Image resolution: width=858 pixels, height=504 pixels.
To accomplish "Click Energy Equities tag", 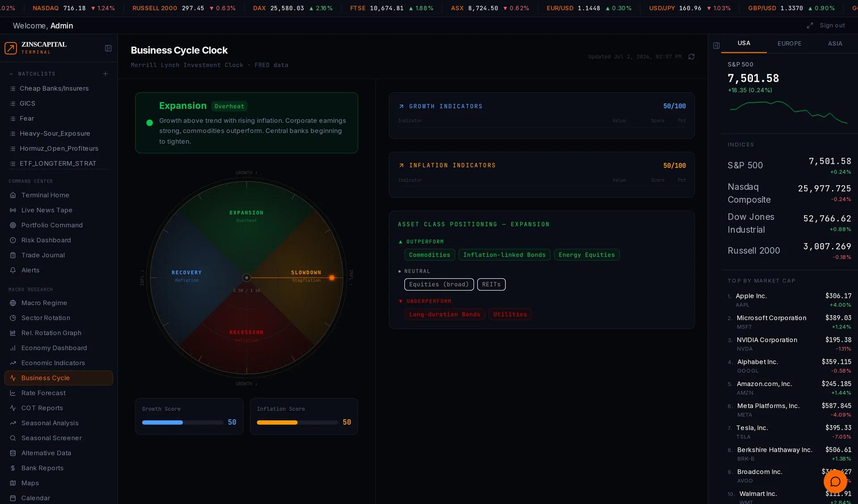I will pos(586,255).
